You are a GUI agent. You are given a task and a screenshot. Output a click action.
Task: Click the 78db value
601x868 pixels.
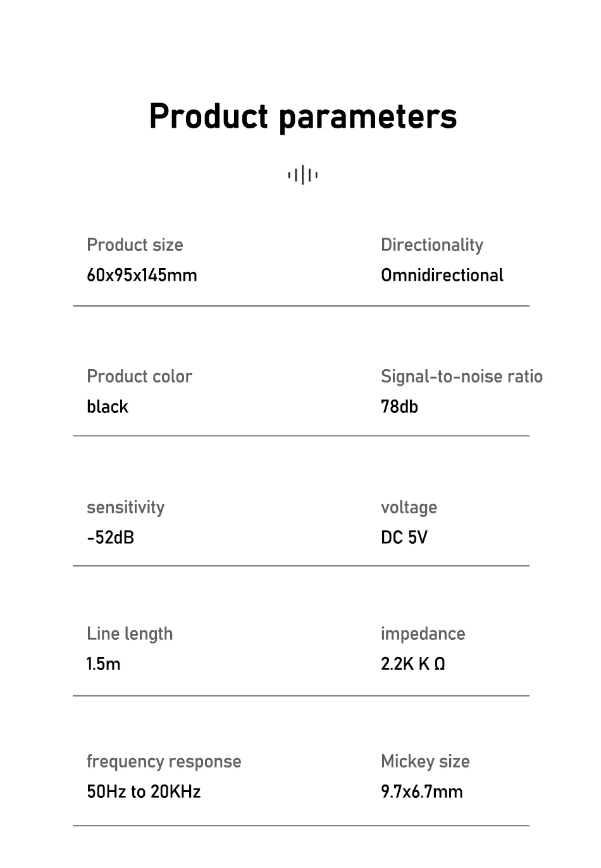tap(399, 406)
